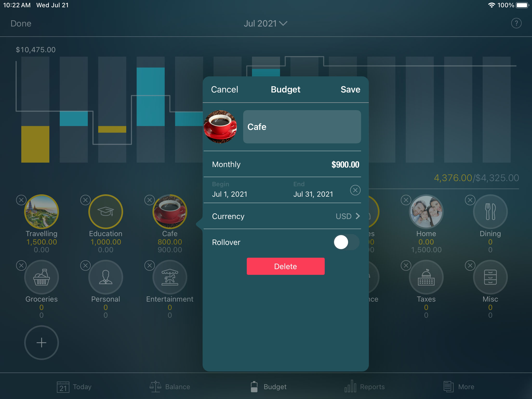Open the Begin date picker
Image resolution: width=532 pixels, height=399 pixels.
click(230, 194)
